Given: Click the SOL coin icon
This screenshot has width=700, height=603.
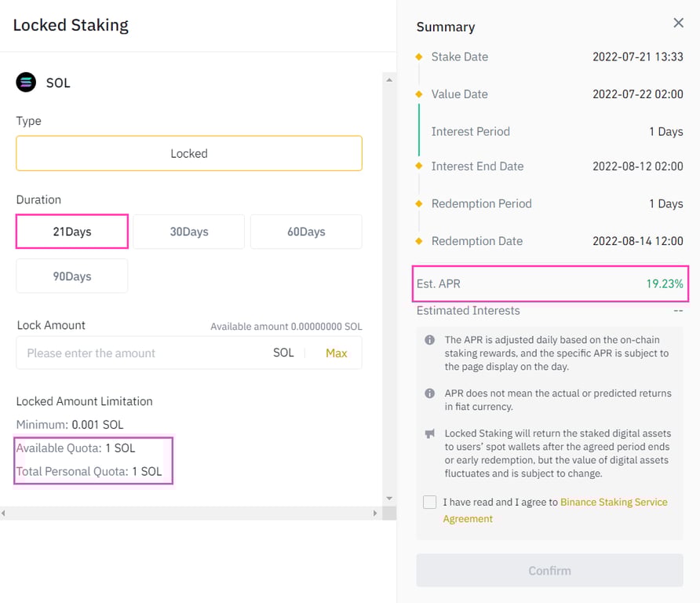Looking at the screenshot, I should point(26,82).
